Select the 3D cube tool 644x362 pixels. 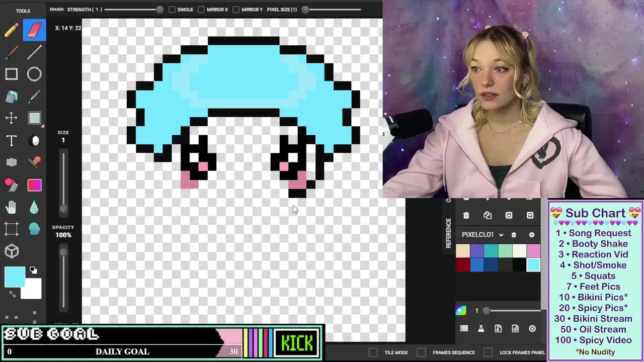tap(11, 251)
